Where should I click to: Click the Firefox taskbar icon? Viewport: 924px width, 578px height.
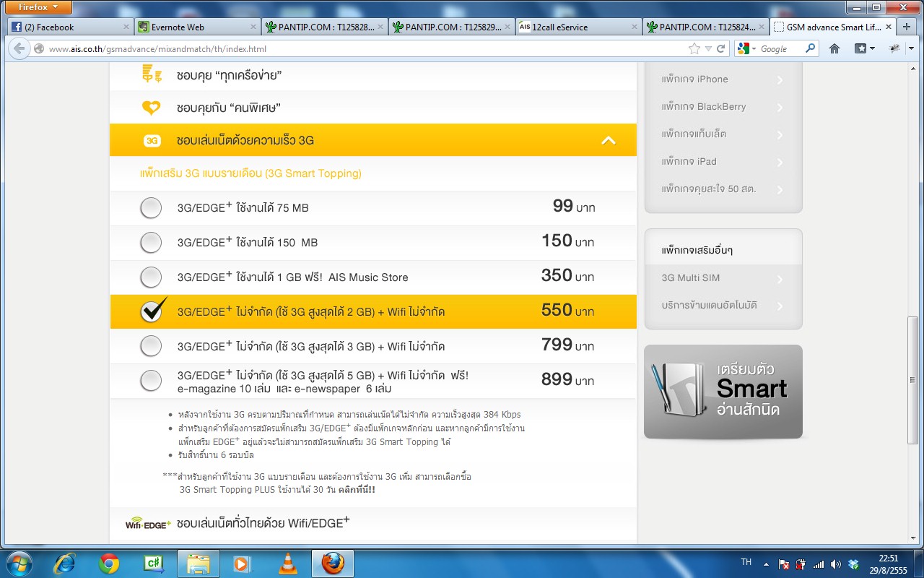click(x=332, y=564)
